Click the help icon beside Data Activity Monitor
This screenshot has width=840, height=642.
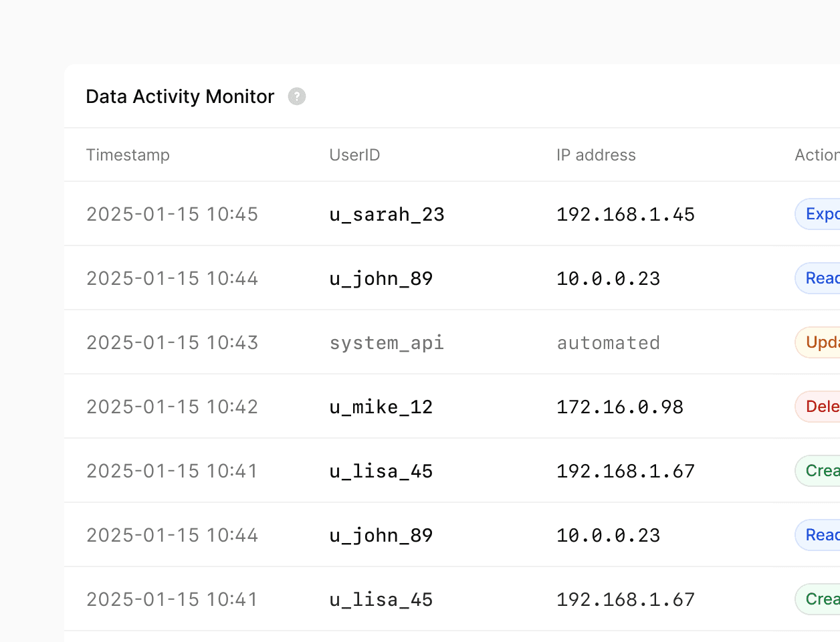(x=297, y=96)
